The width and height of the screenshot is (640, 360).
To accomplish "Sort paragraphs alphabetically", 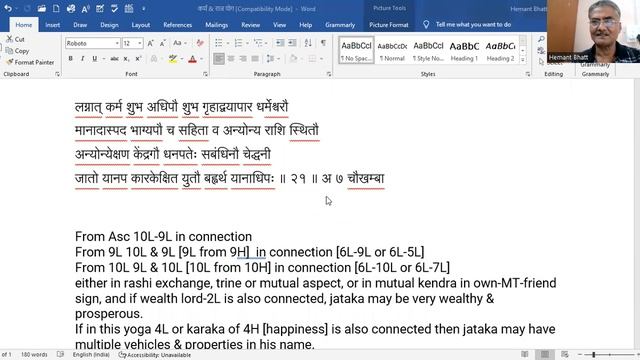I will click(x=308, y=43).
